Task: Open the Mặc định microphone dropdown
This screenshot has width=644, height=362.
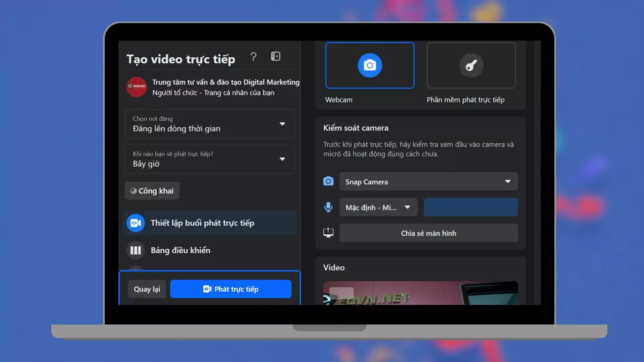Action: click(x=378, y=207)
